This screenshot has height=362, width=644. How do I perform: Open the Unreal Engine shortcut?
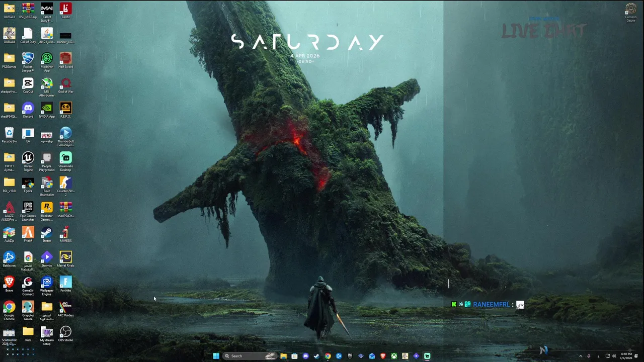click(x=28, y=162)
